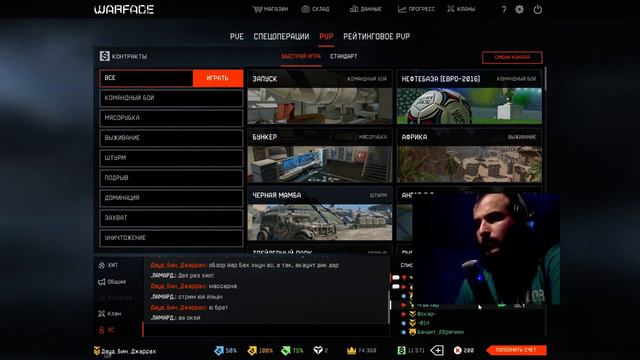Open Контракты contracts panel
The width and height of the screenshot is (640, 360).
click(x=123, y=56)
